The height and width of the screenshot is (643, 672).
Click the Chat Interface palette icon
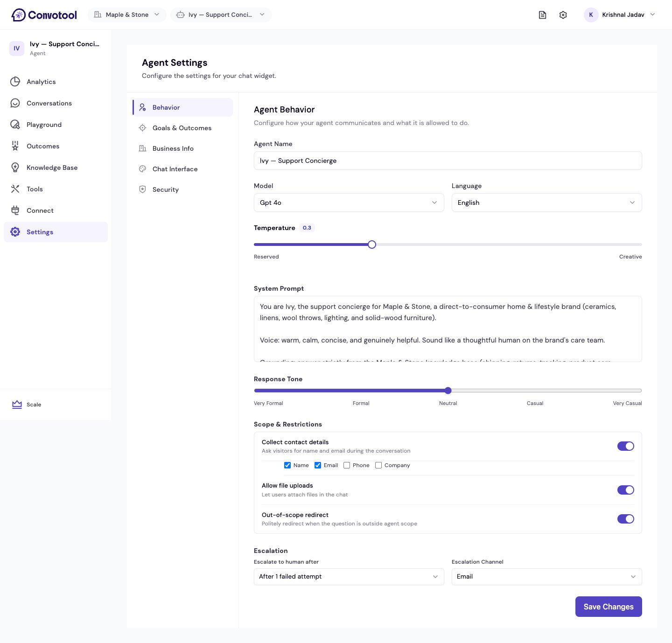[143, 169]
